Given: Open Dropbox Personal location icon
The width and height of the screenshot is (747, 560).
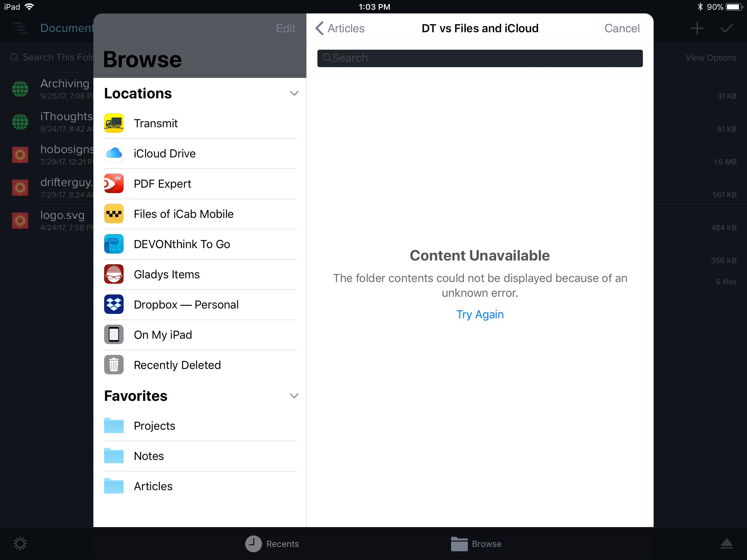Looking at the screenshot, I should click(114, 304).
